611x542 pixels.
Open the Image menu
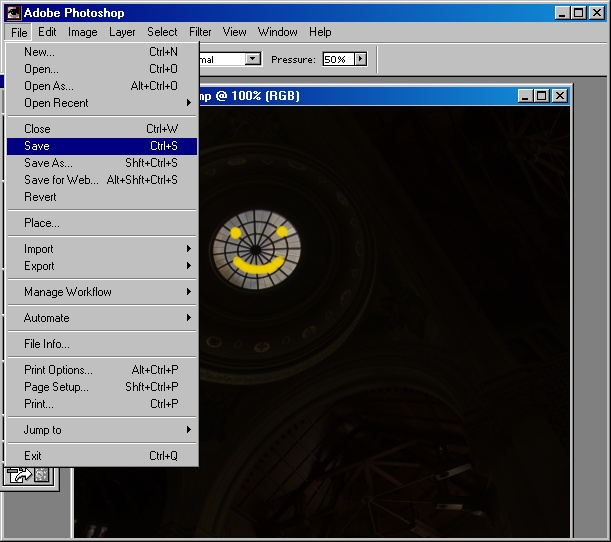[x=83, y=32]
